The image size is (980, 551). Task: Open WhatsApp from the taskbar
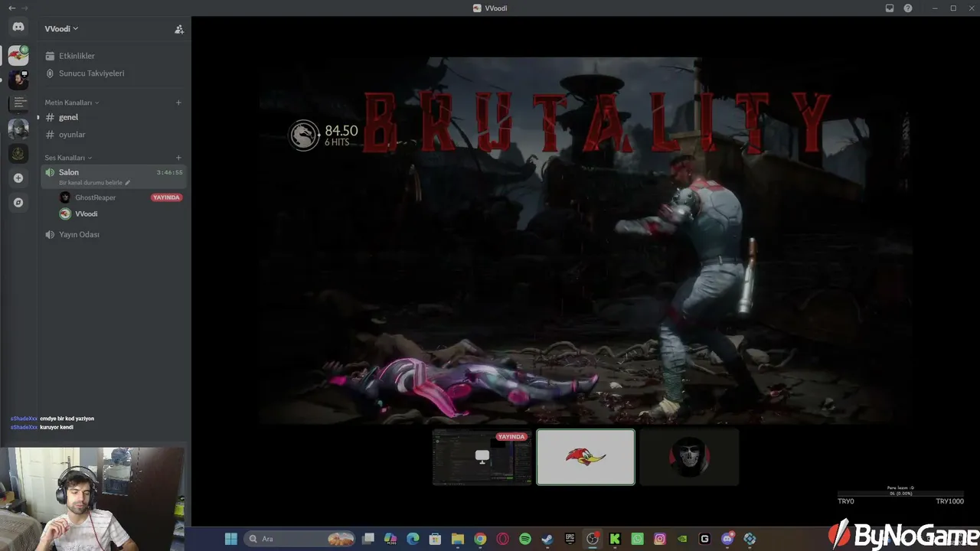point(637,539)
